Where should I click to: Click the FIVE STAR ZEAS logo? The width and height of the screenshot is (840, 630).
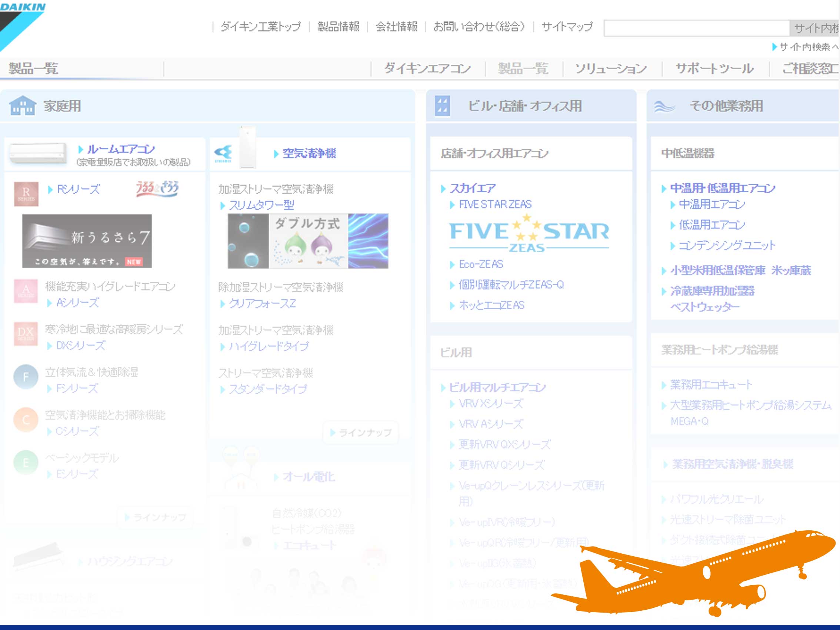(529, 234)
